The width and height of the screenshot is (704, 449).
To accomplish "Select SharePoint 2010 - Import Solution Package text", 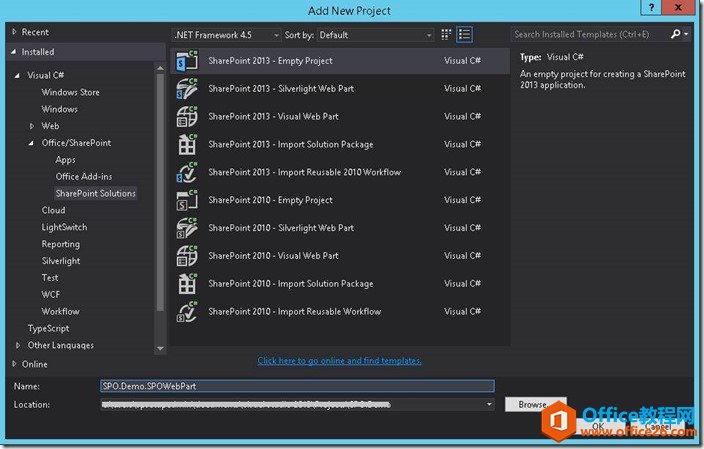I will (x=291, y=283).
